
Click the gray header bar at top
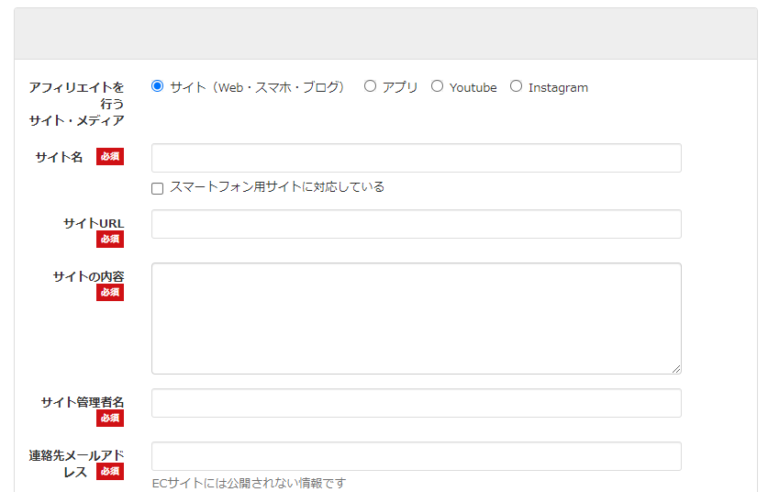[385, 34]
